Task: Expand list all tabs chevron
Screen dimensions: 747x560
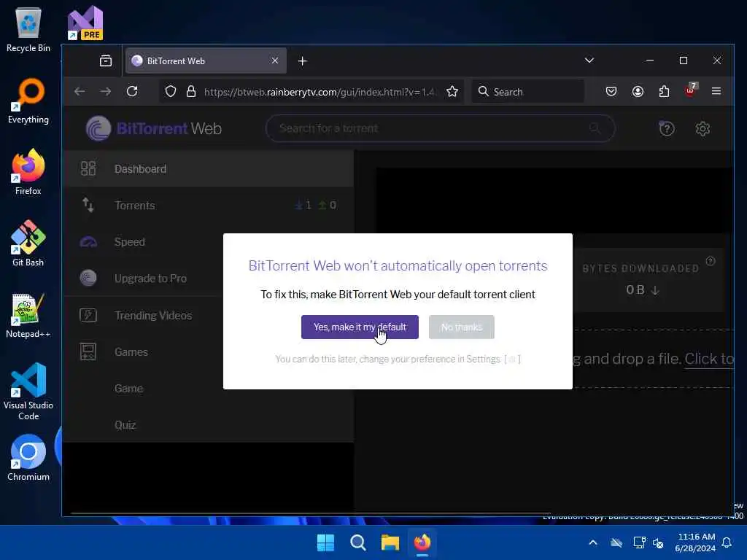Action: coord(589,61)
